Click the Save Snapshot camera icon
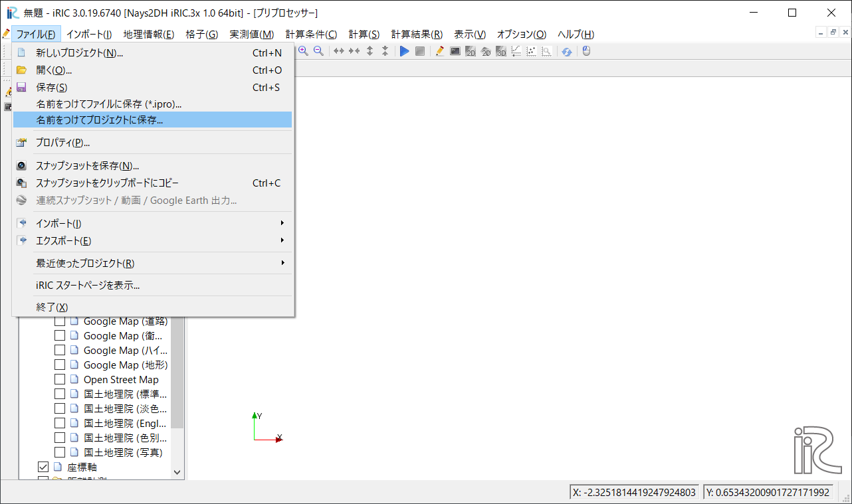Viewport: 852px width, 504px height. 21,165
